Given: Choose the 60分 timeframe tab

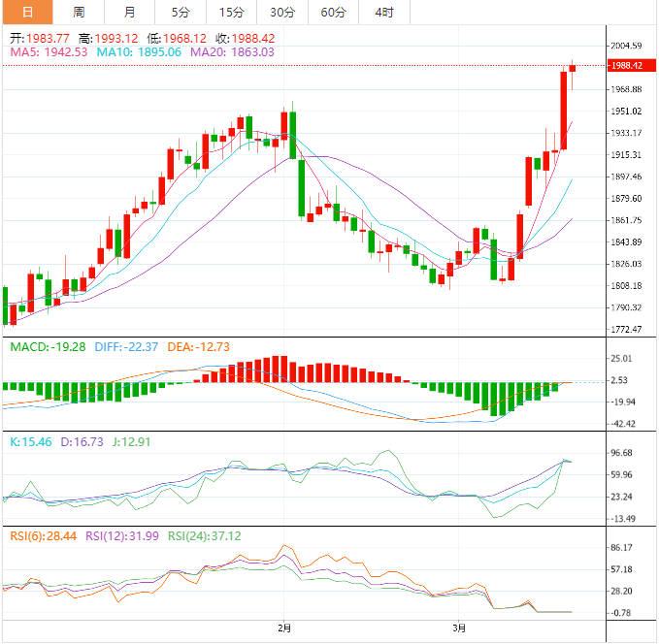Looking at the screenshot, I should [333, 13].
